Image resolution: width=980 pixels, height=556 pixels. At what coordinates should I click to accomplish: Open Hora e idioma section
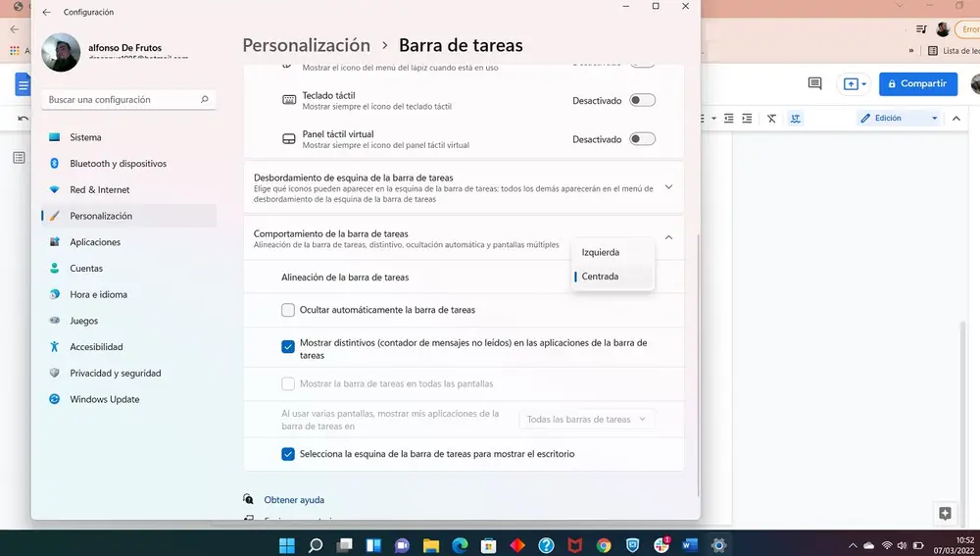pyautogui.click(x=128, y=294)
